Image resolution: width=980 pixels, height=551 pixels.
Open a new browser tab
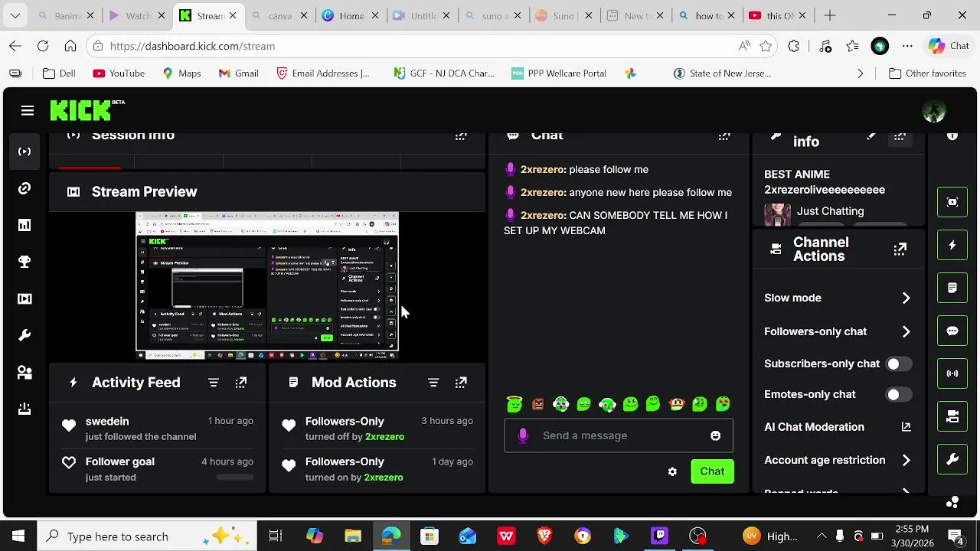[830, 15]
